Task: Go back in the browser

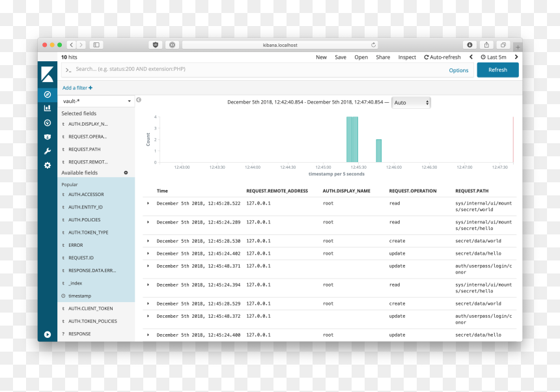Action: pos(72,45)
